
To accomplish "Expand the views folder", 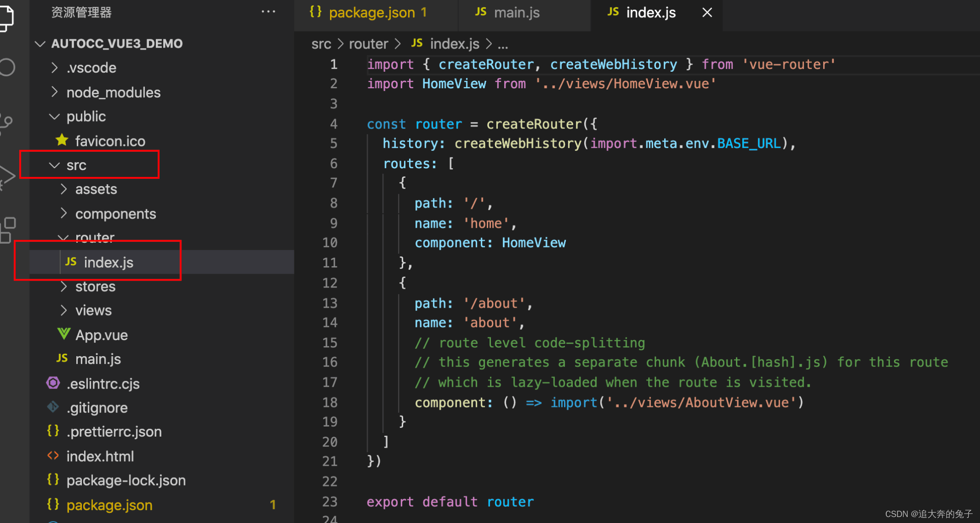I will click(x=64, y=310).
